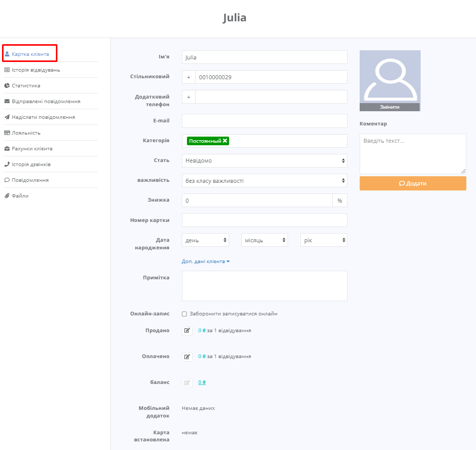This screenshot has height=450, width=476.
Task: Click the edit pencil icon for Продано
Action: coord(187,331)
